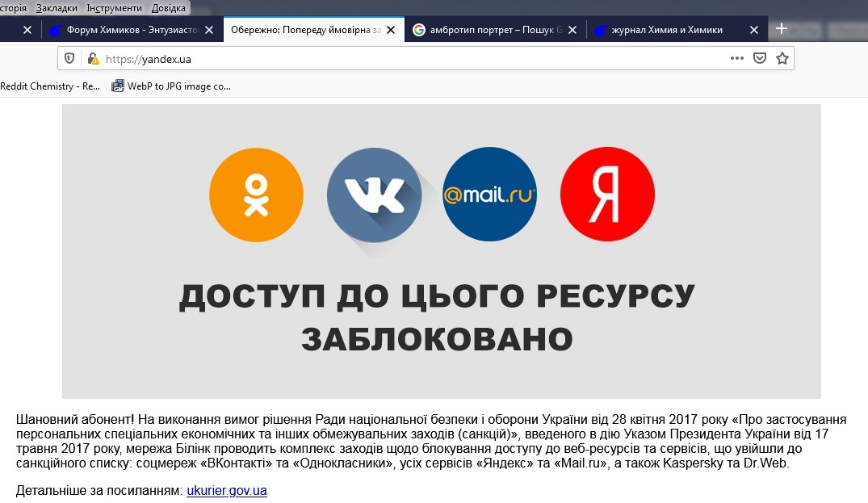Close the журнал Химия и Химики tab
This screenshot has height=503, width=868.
(754, 30)
